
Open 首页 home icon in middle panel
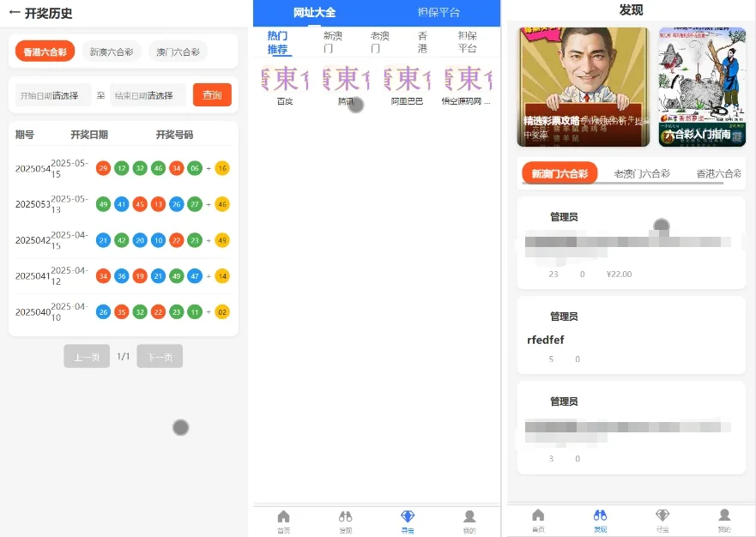283,521
